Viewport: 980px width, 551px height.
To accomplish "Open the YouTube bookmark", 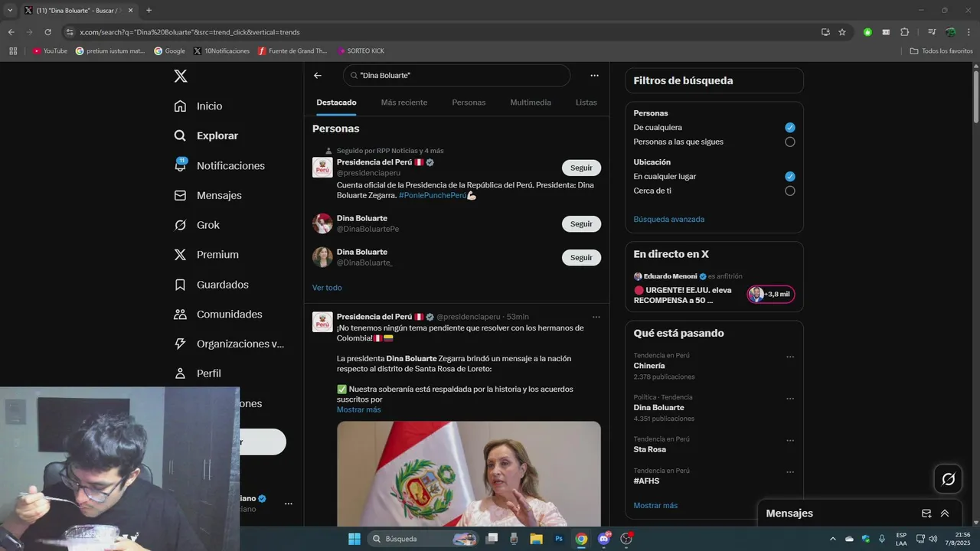I will [50, 51].
